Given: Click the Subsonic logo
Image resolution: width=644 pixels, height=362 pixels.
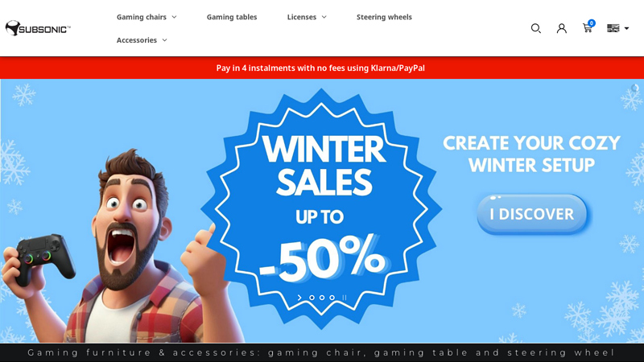Looking at the screenshot, I should 38,28.
